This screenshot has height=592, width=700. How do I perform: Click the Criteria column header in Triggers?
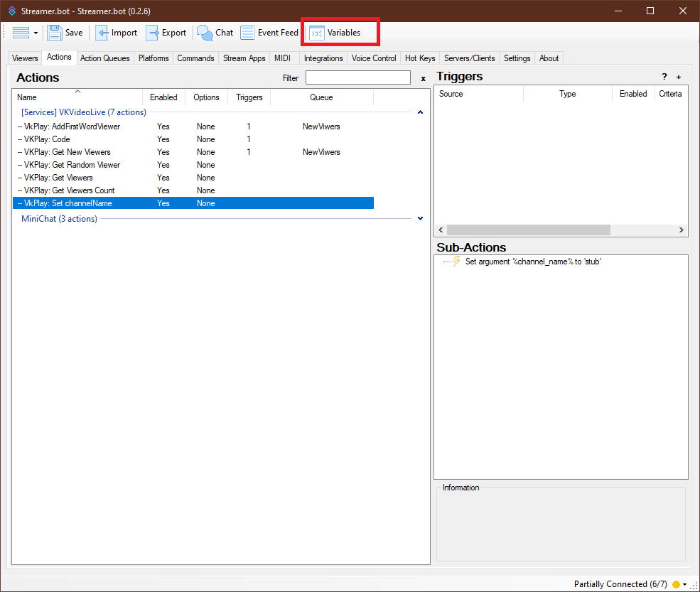pos(671,94)
